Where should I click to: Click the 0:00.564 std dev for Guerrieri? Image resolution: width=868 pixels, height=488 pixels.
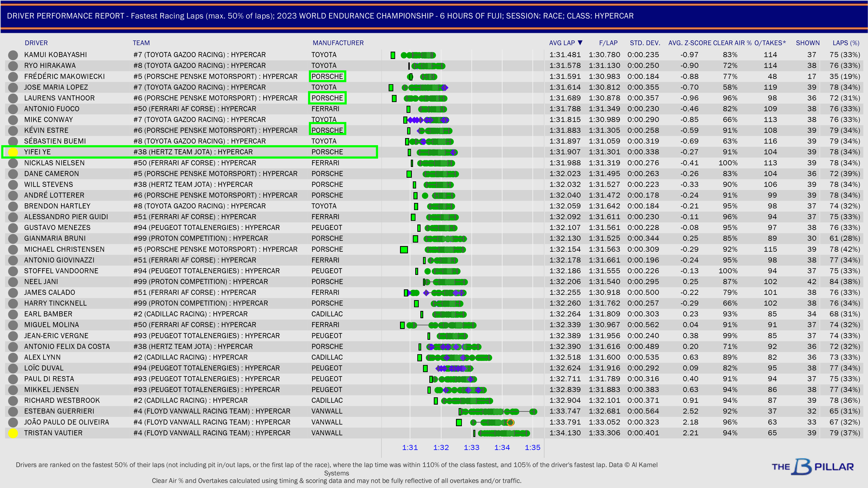tap(643, 411)
